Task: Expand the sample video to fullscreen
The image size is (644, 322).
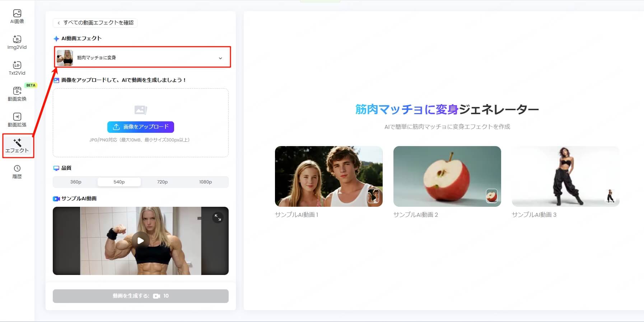Action: coord(218,218)
